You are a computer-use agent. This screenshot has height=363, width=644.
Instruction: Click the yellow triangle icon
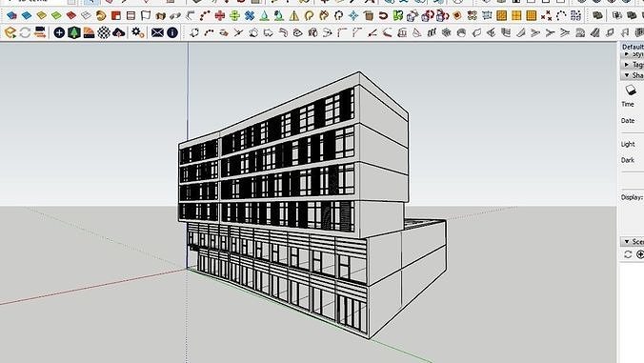pyautogui.click(x=294, y=15)
